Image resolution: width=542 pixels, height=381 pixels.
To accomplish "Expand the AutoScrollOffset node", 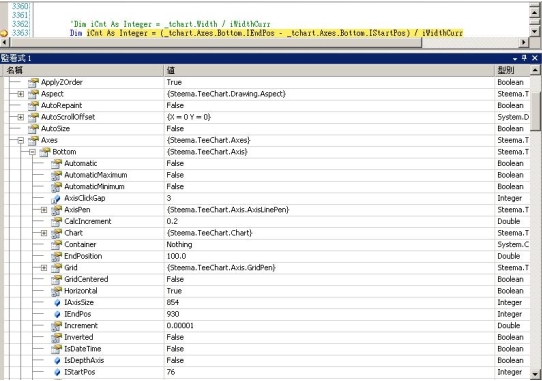I will [21, 117].
